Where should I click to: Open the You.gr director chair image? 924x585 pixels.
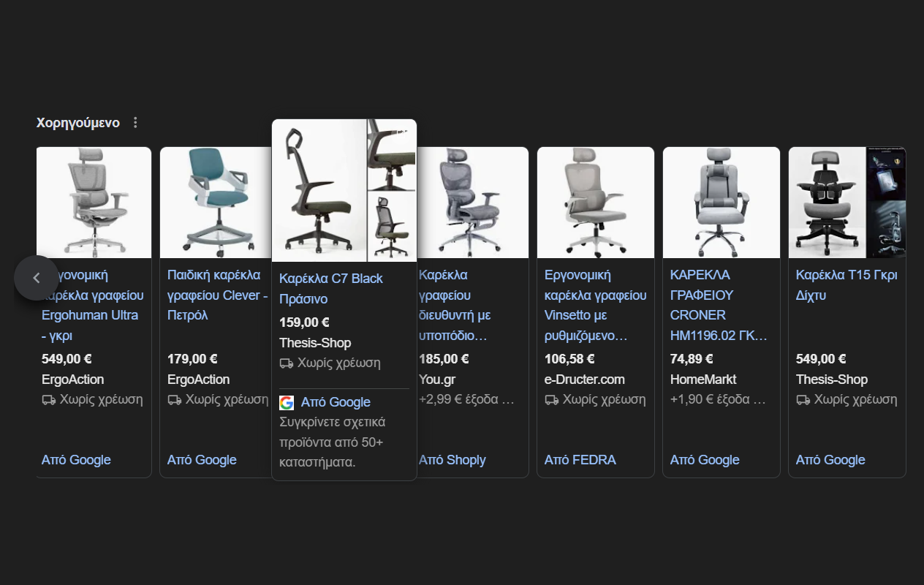point(472,203)
